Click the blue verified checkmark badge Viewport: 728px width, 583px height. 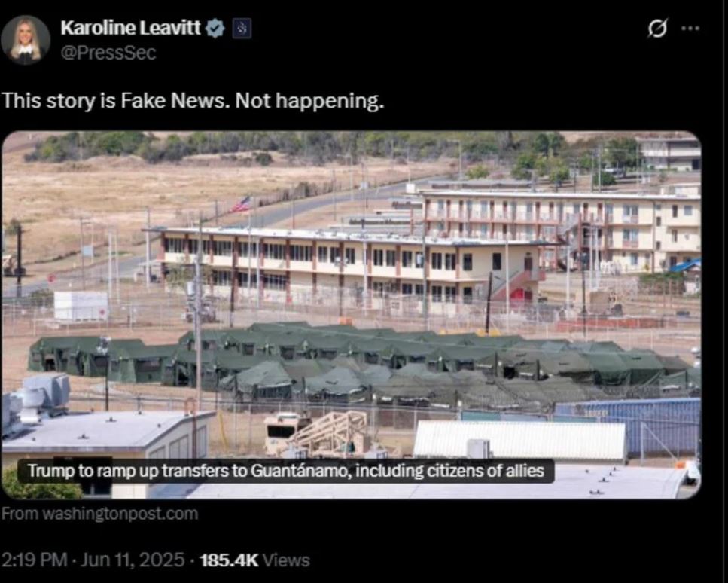coord(215,29)
